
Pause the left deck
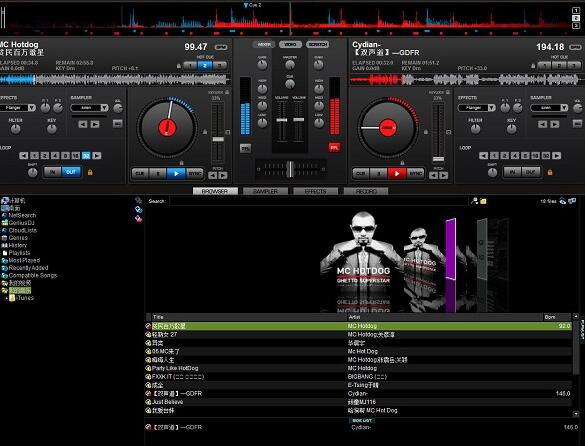pyautogui.click(x=158, y=174)
